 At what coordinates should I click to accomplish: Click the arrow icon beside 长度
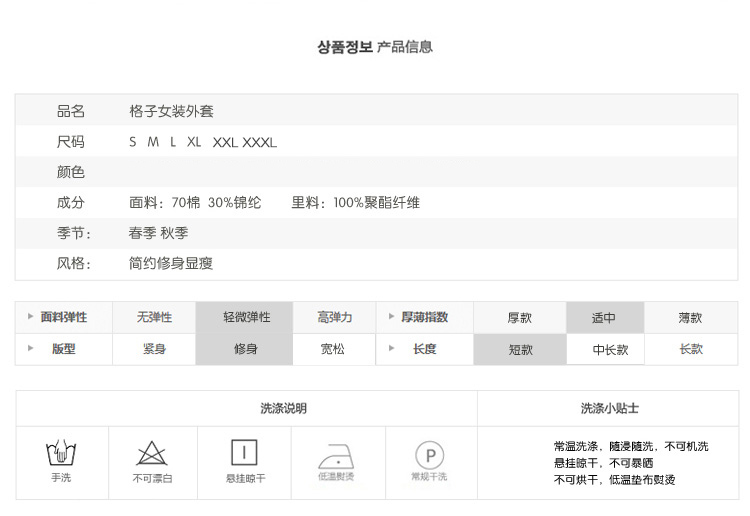pos(392,349)
